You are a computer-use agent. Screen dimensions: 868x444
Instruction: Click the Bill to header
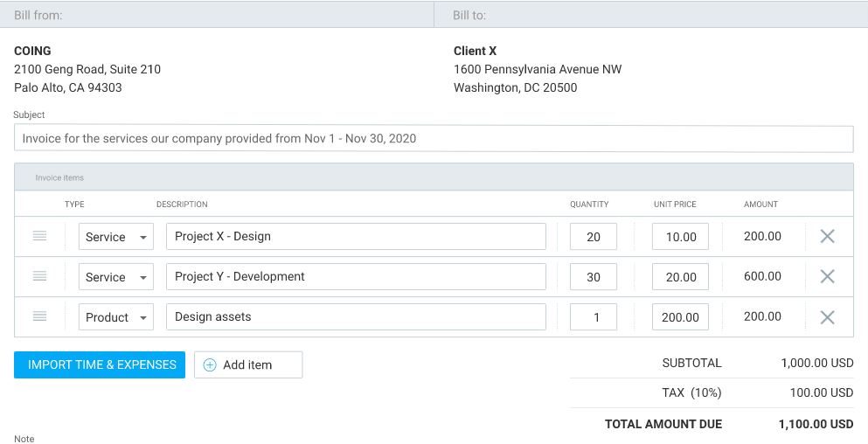coord(469,15)
